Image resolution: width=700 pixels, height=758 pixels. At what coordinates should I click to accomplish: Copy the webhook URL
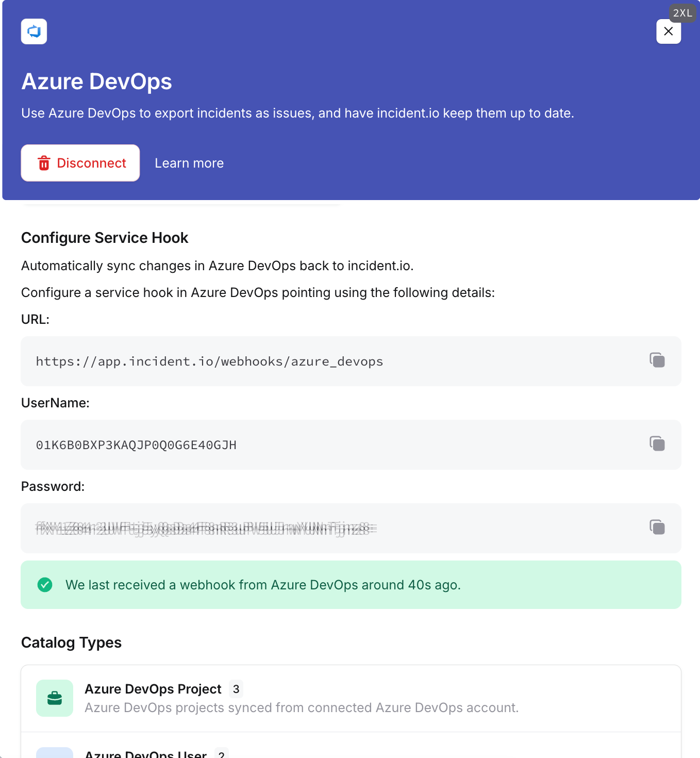click(x=657, y=360)
